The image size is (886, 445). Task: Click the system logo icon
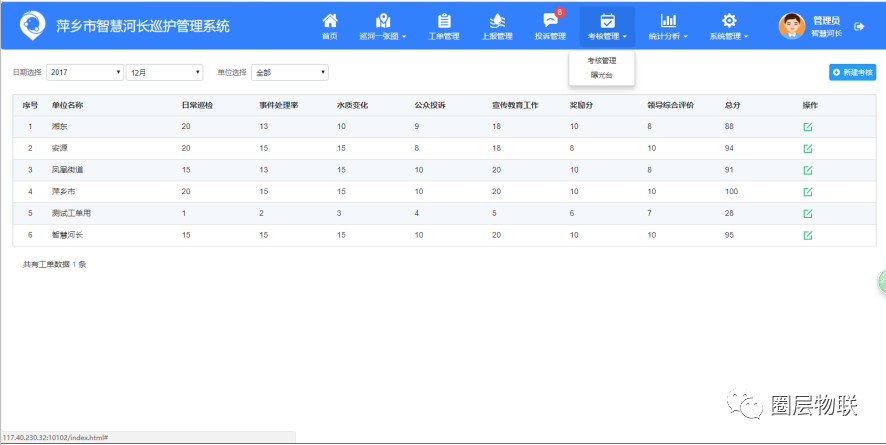click(32, 25)
